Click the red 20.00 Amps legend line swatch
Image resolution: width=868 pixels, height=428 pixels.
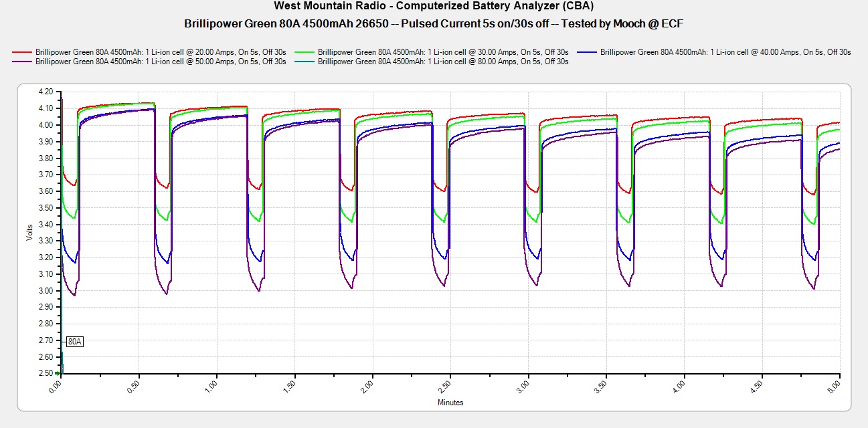click(23, 51)
